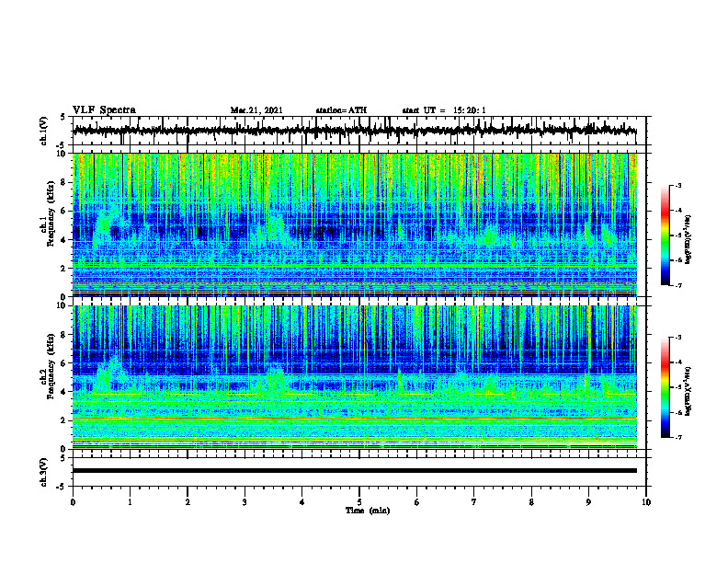
Task: Click the ch.1 color scale bar
Action: (x=665, y=236)
